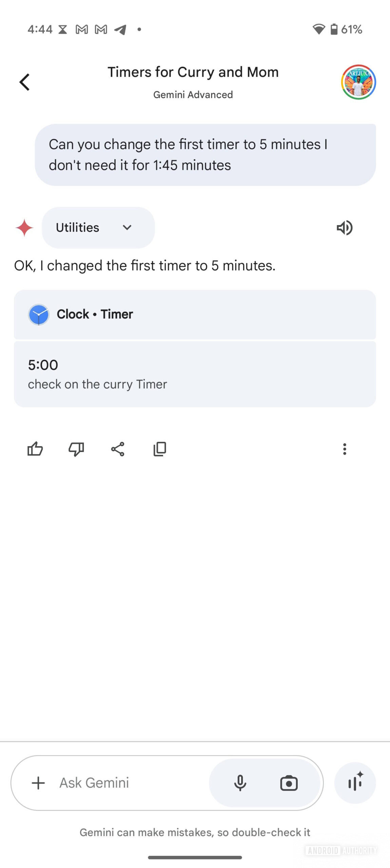This screenshot has width=390, height=868.
Task: Tap the Timers for Curry and Mom title
Action: click(193, 72)
